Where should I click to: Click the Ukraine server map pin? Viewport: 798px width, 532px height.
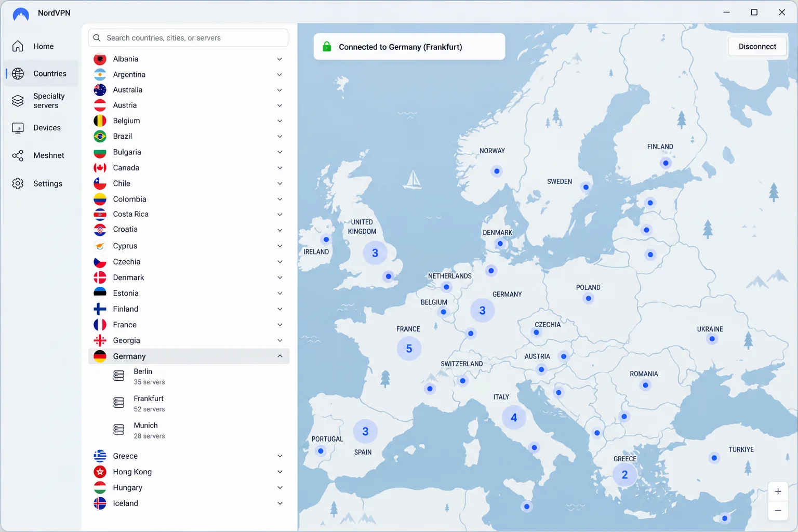(x=712, y=339)
